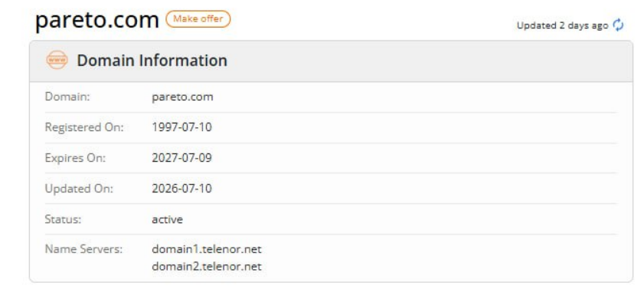This screenshot has height=286, width=644.
Task: Select the domain1.telenor.net name server
Action: [207, 249]
